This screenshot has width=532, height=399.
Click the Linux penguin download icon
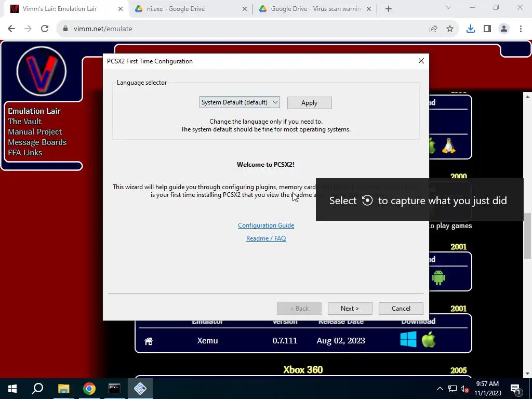449,146
